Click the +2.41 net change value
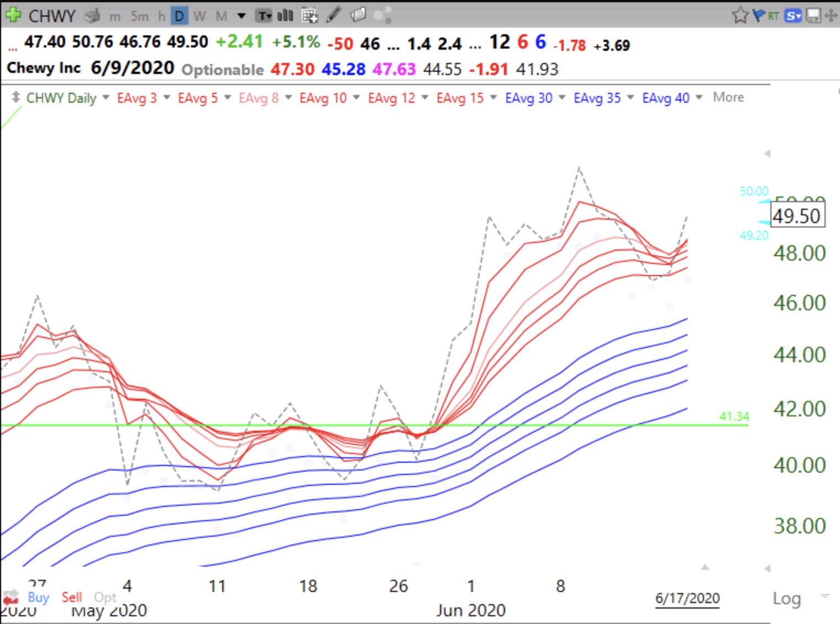Screen dimensions: 840x624 (x=239, y=41)
